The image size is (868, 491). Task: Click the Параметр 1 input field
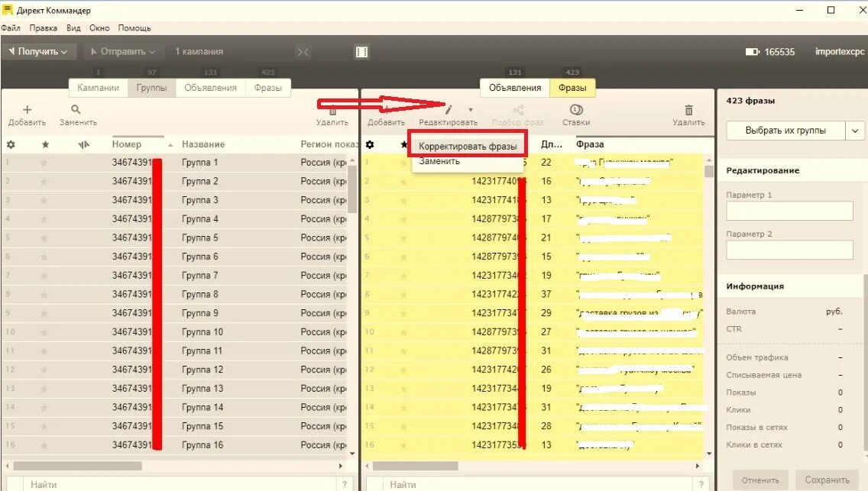click(x=789, y=211)
